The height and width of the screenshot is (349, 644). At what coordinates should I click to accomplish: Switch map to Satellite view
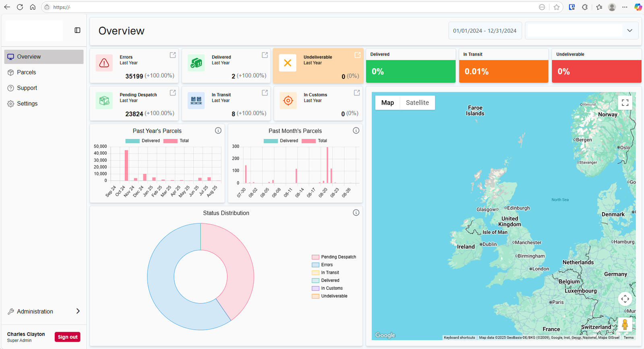click(417, 103)
